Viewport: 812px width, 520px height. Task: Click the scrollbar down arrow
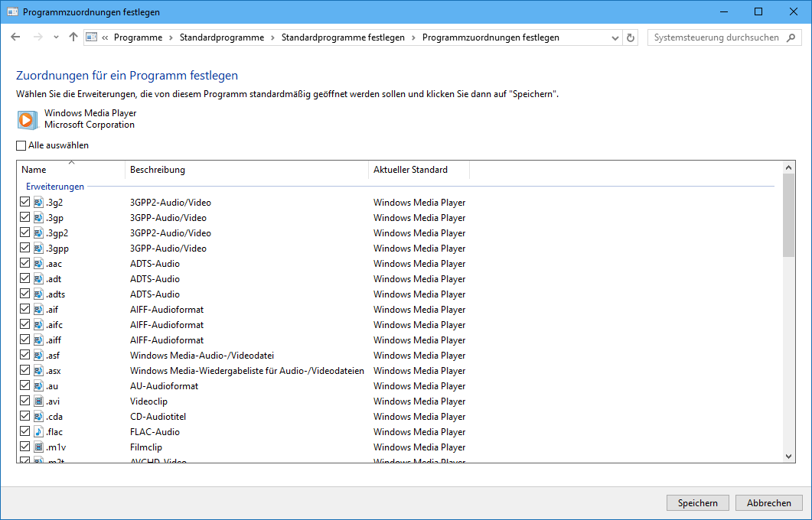pos(788,457)
